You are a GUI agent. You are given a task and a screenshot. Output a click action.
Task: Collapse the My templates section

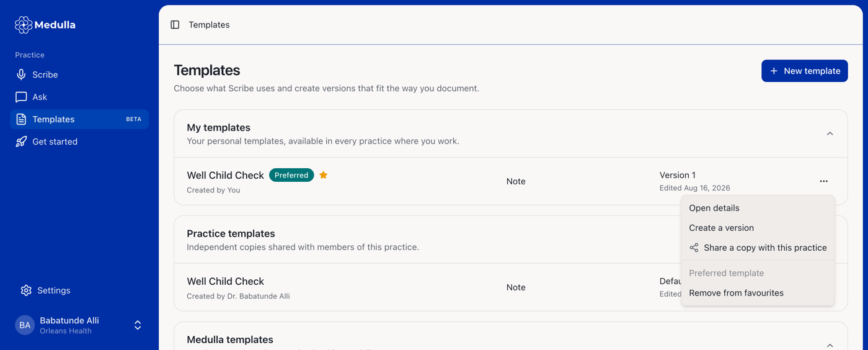click(x=830, y=134)
